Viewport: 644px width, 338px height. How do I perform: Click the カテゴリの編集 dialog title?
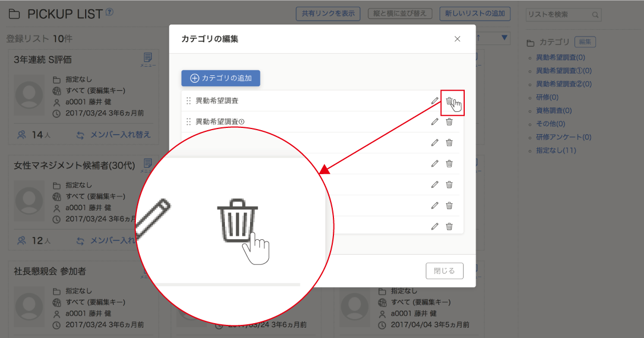210,39
